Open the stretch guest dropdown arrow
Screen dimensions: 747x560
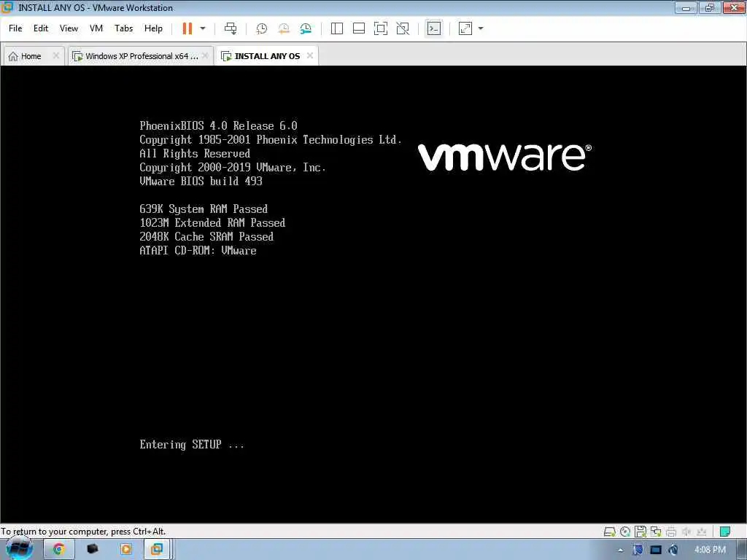pyautogui.click(x=481, y=28)
